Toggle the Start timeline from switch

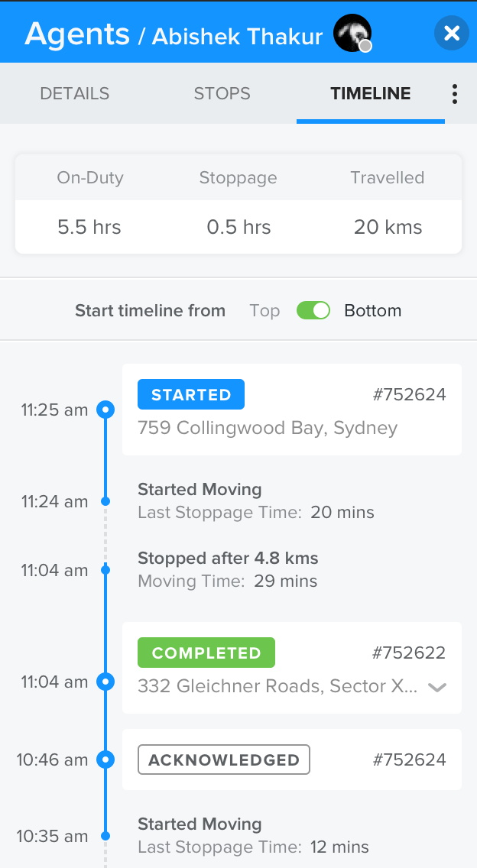313,310
